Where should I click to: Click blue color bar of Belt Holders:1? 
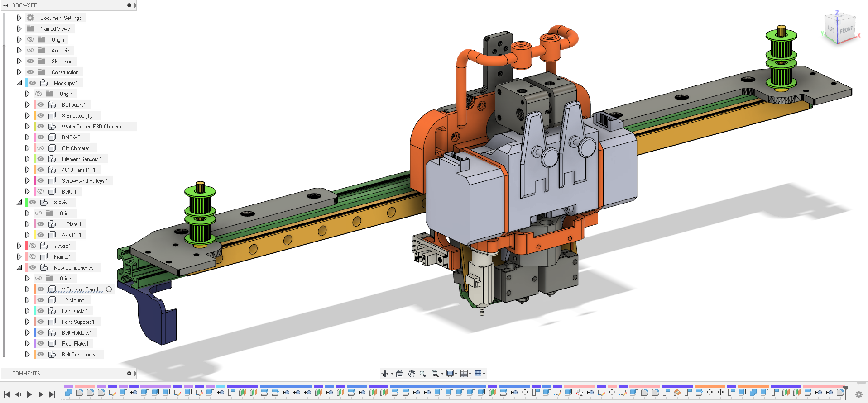tap(34, 332)
